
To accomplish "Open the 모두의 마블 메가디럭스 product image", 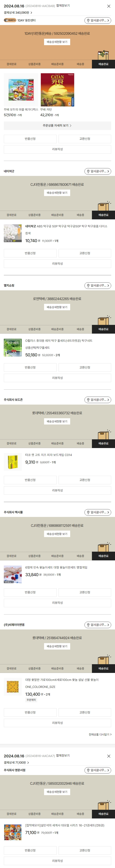I will point(21,90).
